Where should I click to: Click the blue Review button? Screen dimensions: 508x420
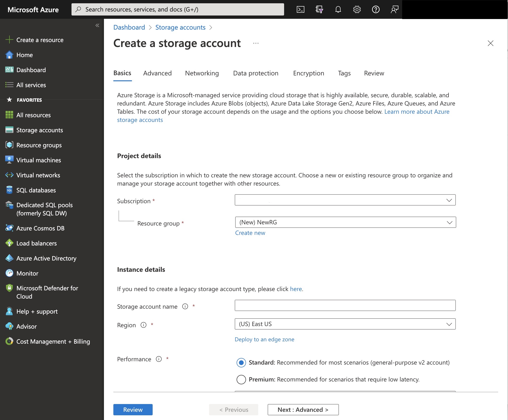tap(133, 410)
